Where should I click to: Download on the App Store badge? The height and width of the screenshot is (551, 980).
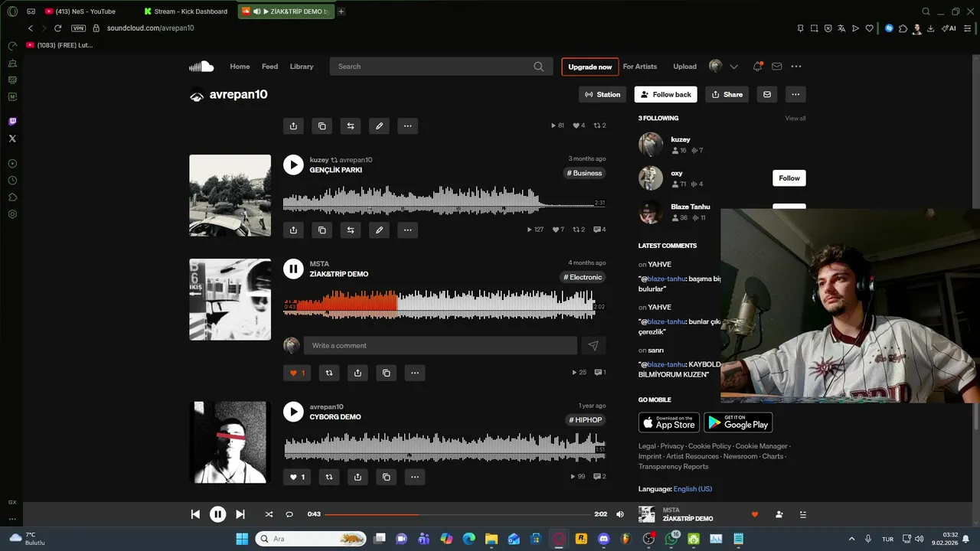click(x=669, y=422)
